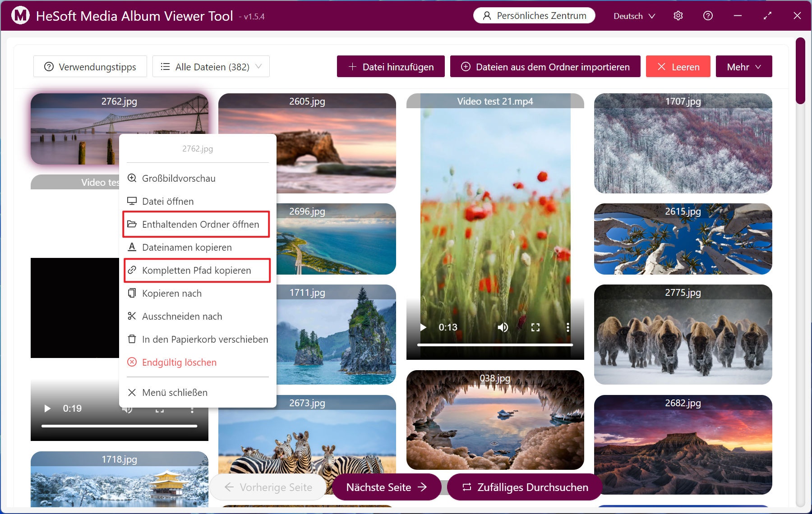
Task: Click the 2762.jpg header in context menu
Action: [198, 149]
